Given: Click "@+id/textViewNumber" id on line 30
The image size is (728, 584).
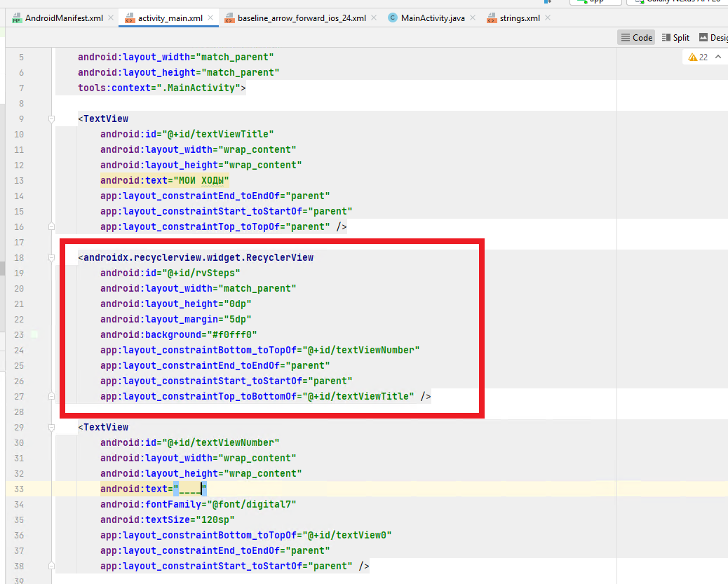Looking at the screenshot, I should [x=220, y=442].
